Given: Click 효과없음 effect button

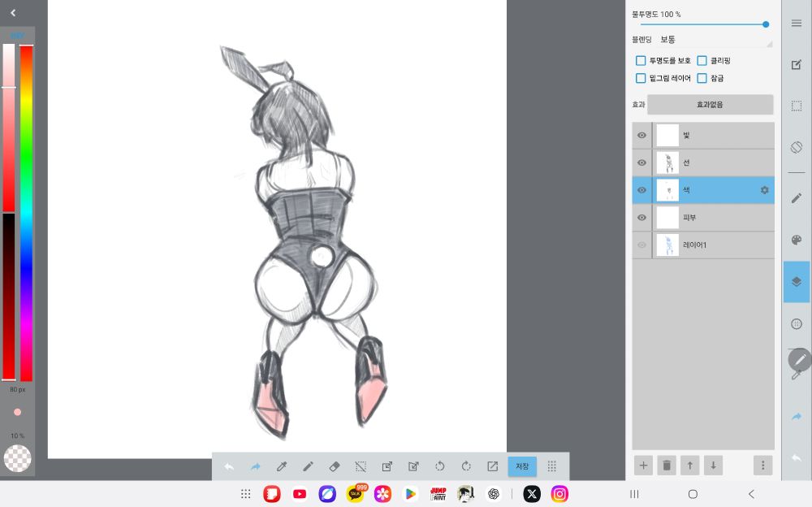Looking at the screenshot, I should 710,105.
